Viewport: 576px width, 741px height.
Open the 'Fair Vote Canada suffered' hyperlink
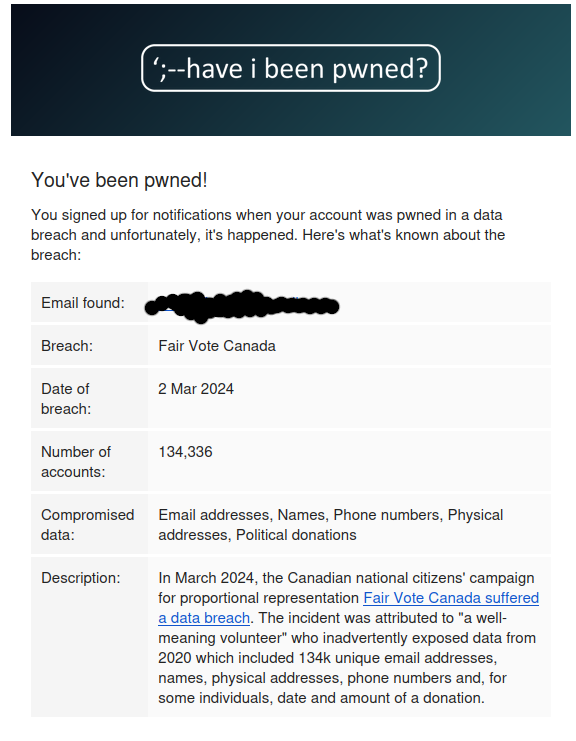(x=451, y=598)
